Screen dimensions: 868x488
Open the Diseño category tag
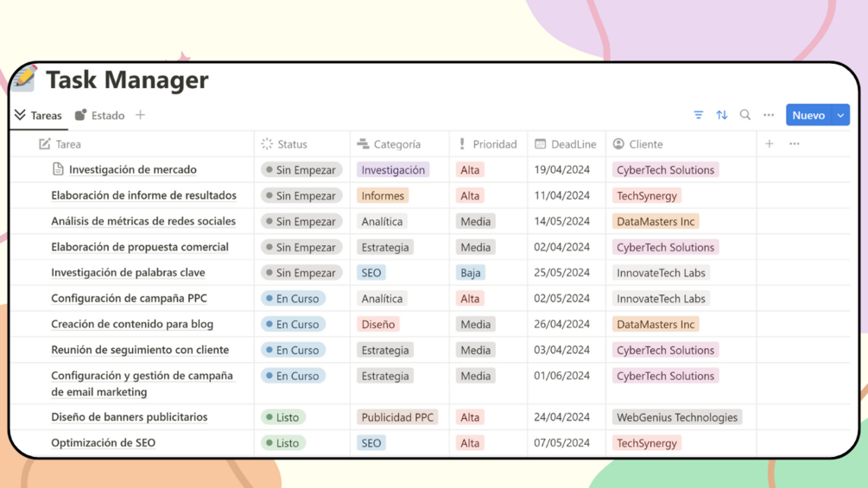378,324
